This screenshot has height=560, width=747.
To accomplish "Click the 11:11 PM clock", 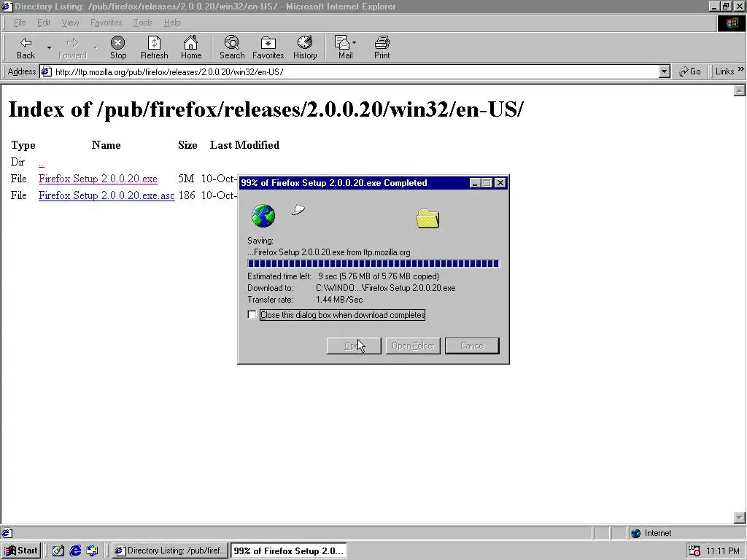I will click(723, 551).
